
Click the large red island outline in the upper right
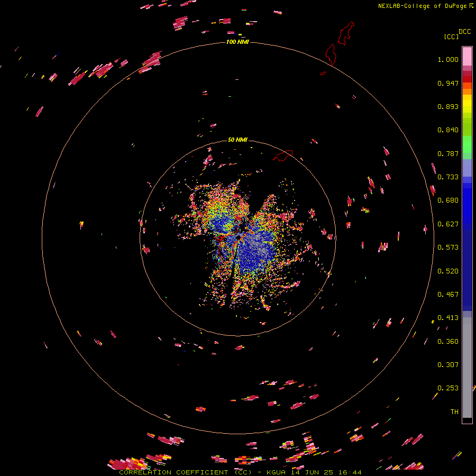(345, 33)
